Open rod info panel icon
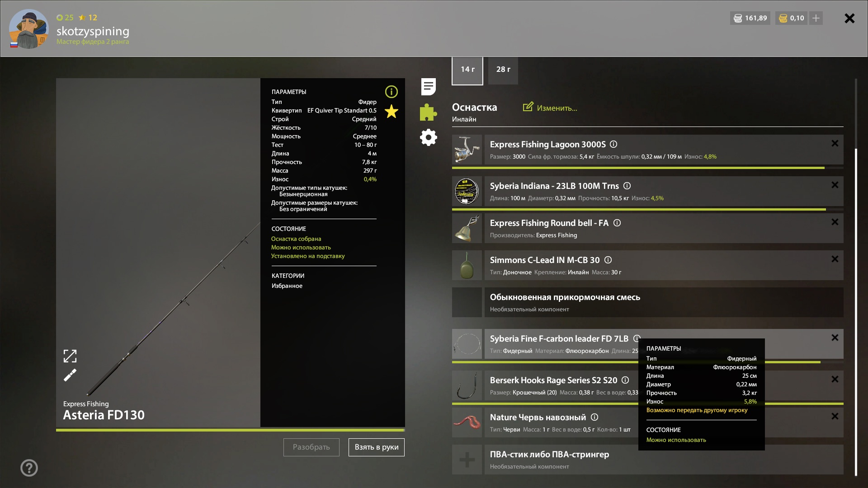Viewport: 868px width, 488px height. point(391,92)
